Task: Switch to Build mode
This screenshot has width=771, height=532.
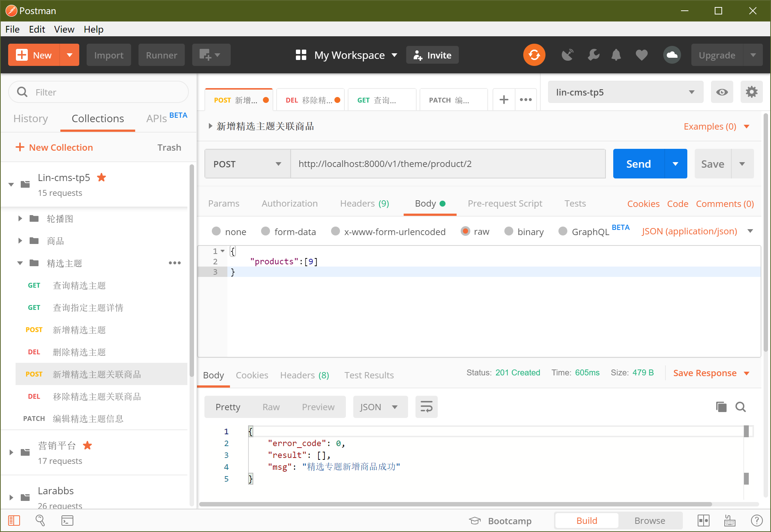Action: [x=587, y=521]
